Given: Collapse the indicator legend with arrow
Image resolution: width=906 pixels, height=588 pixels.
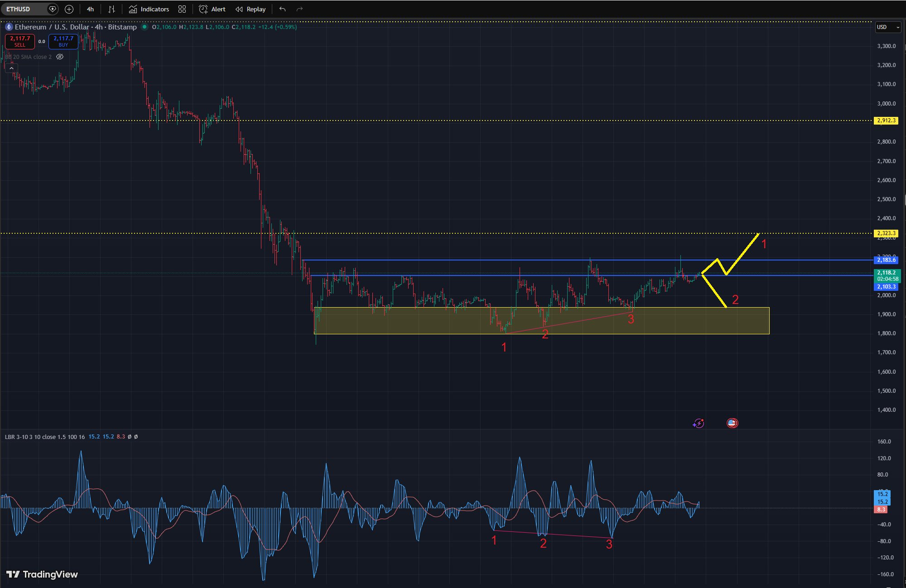Looking at the screenshot, I should [11, 68].
